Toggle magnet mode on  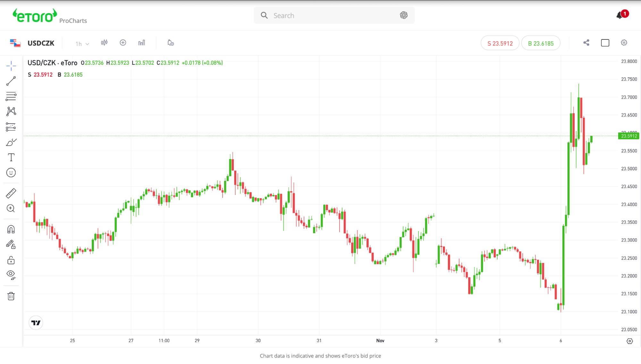tap(11, 229)
